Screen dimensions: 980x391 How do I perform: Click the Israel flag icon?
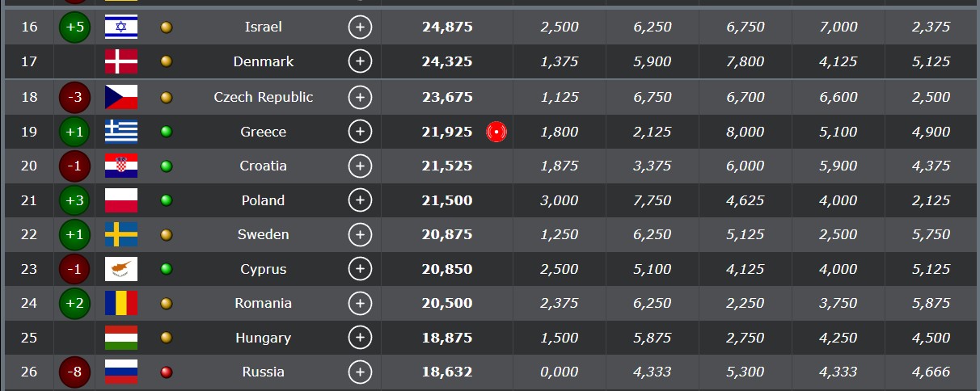(121, 27)
